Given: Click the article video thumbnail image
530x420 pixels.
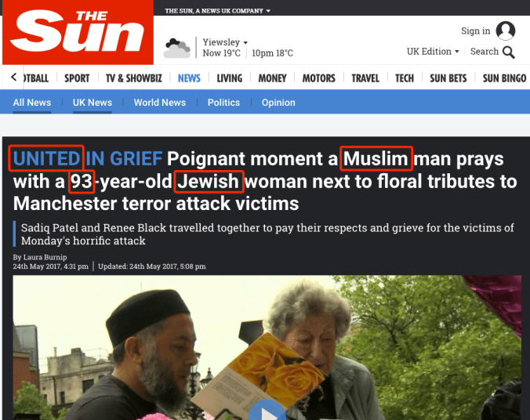Looking at the screenshot, I should (x=267, y=347).
